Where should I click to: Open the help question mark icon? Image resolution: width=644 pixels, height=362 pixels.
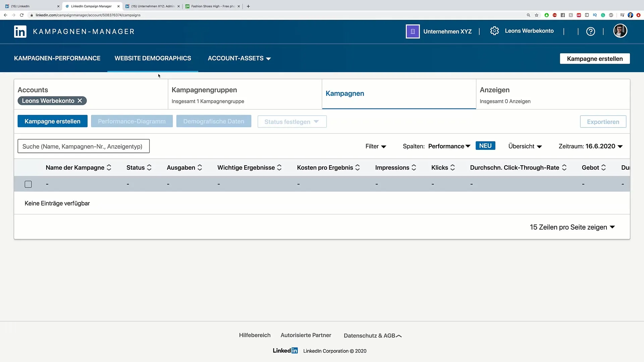590,32
